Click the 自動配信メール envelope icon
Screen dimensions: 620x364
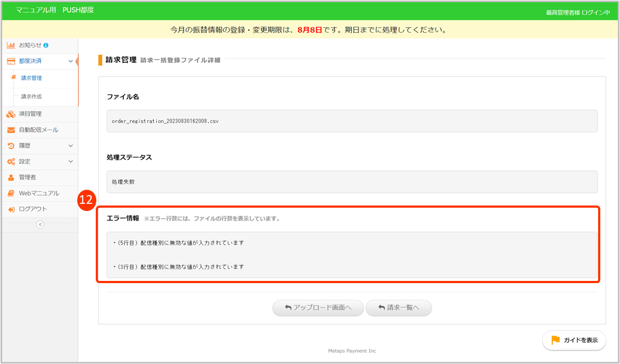10,130
